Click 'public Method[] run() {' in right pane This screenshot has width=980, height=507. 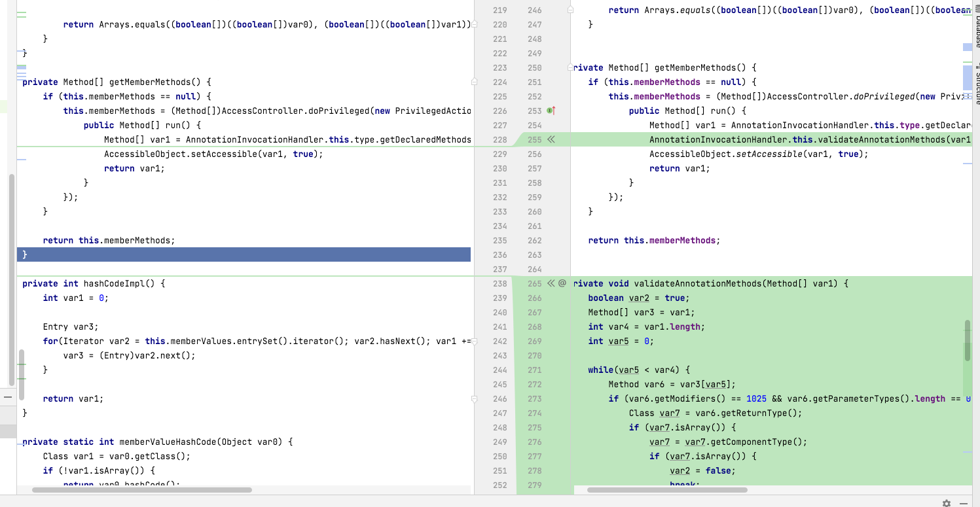pos(687,111)
